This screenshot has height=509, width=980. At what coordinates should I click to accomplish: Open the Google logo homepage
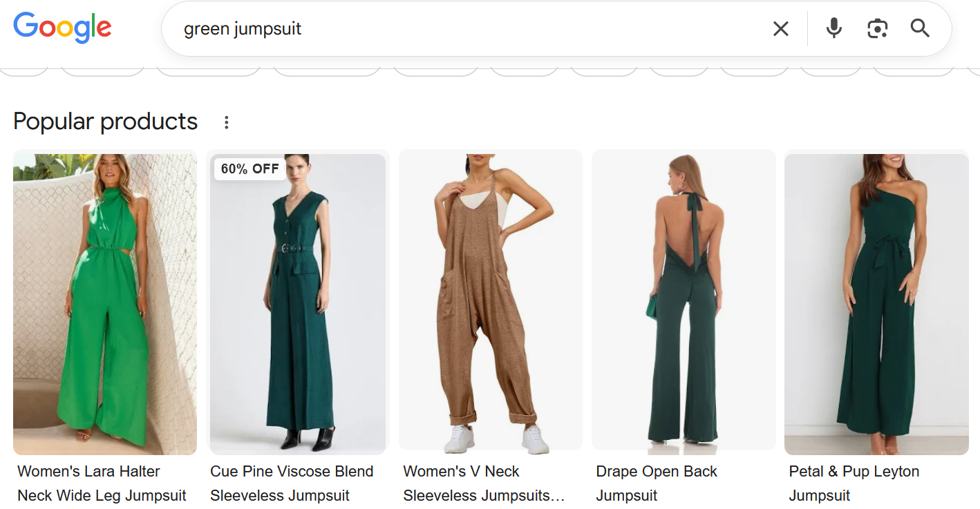click(62, 28)
